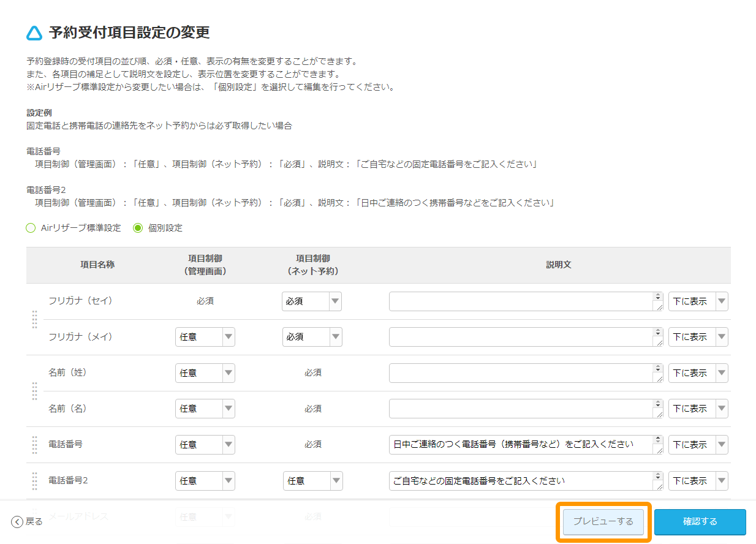Click the back chevron icon beside 戻る
This screenshot has width=756, height=544.
[15, 521]
